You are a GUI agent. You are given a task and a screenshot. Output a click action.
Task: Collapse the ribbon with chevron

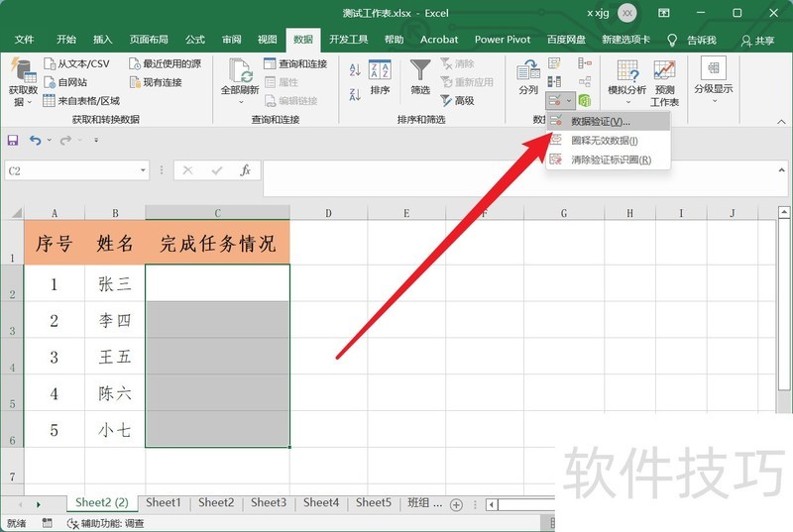(781, 121)
